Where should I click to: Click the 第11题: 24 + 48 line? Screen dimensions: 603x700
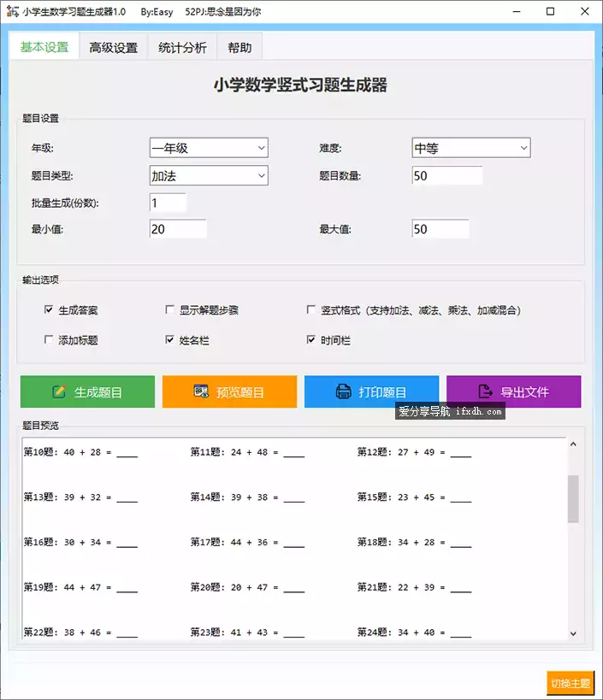coord(247,452)
